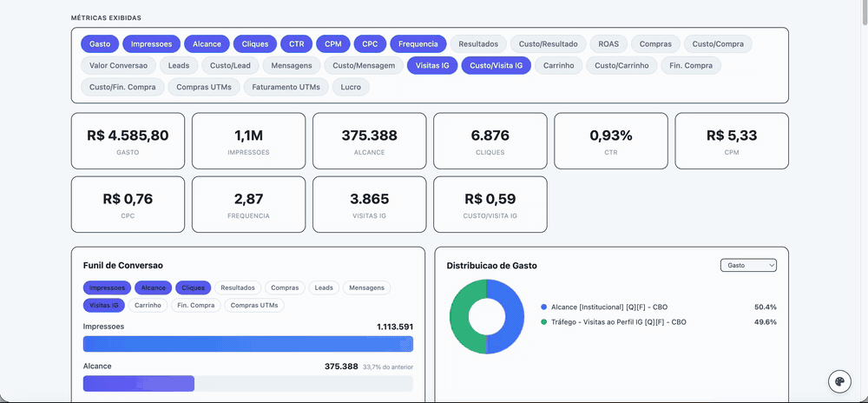Enable the Valor Conversao metric chip

118,65
